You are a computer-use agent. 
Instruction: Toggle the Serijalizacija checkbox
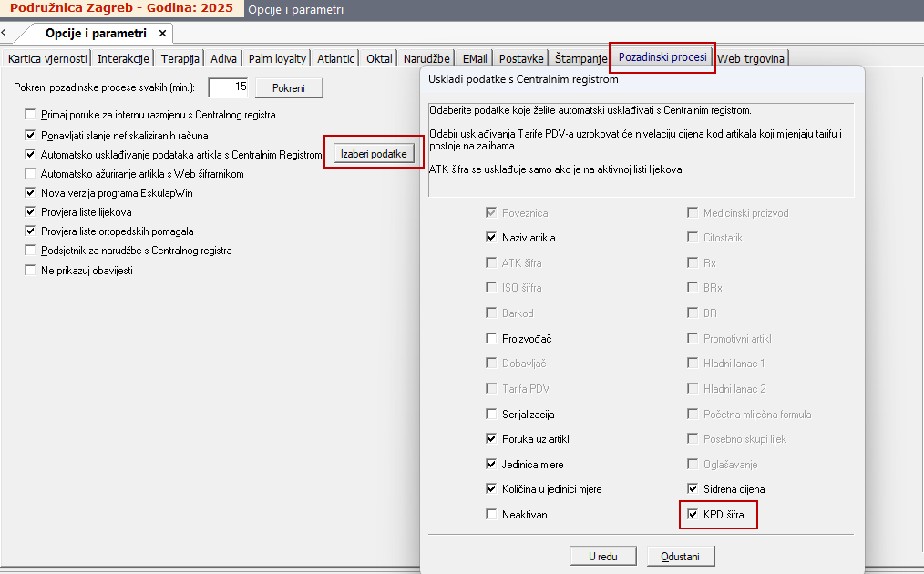point(491,415)
